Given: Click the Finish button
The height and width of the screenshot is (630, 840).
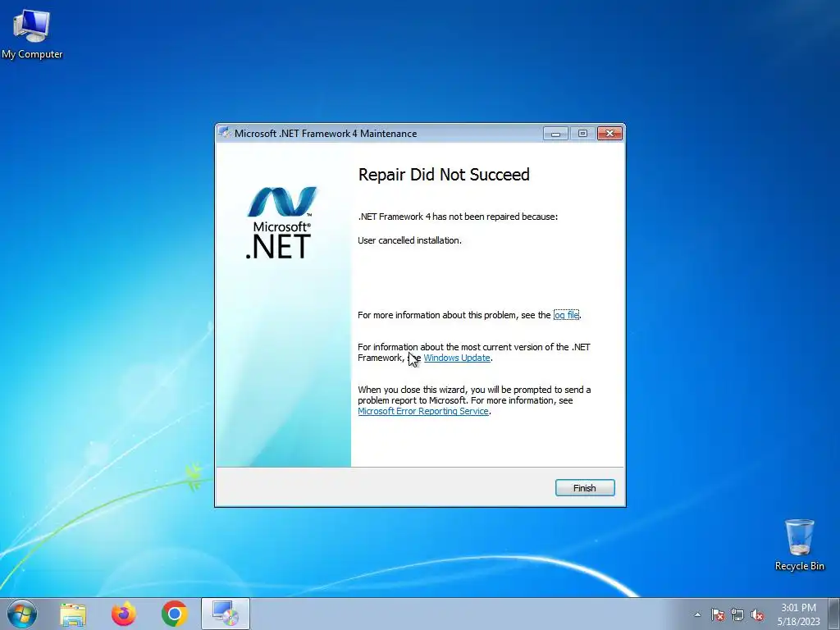Looking at the screenshot, I should click(584, 487).
